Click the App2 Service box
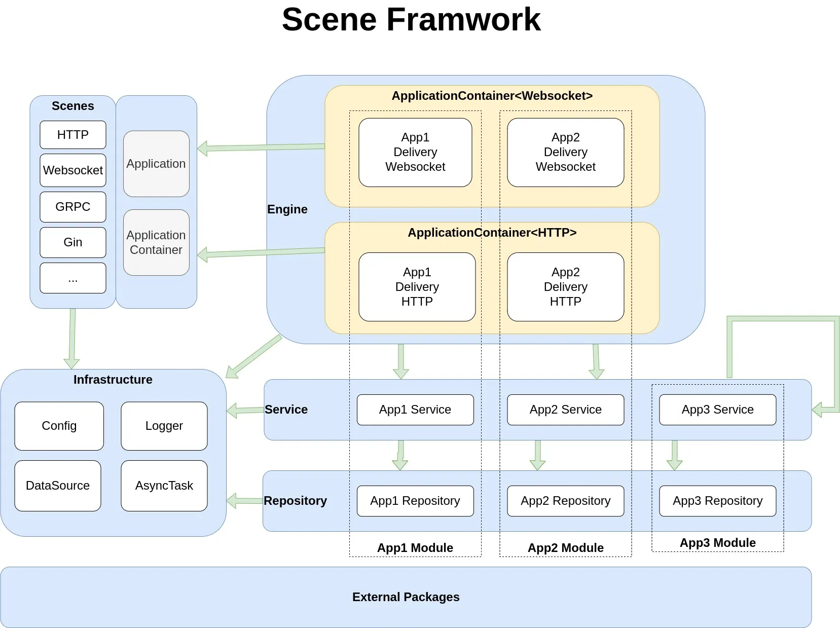840x628 pixels. 566,410
